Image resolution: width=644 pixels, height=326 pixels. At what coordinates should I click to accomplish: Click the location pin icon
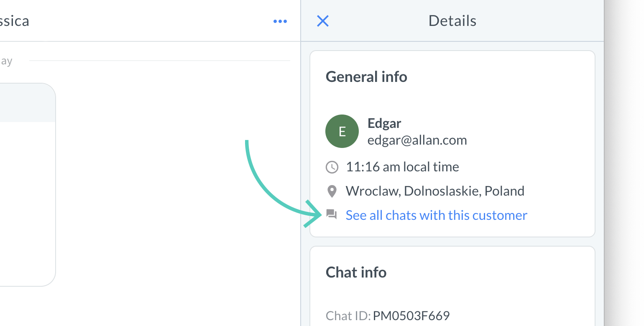click(332, 191)
